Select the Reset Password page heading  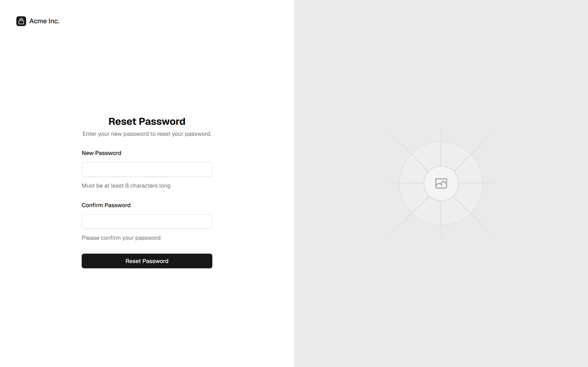tap(147, 121)
